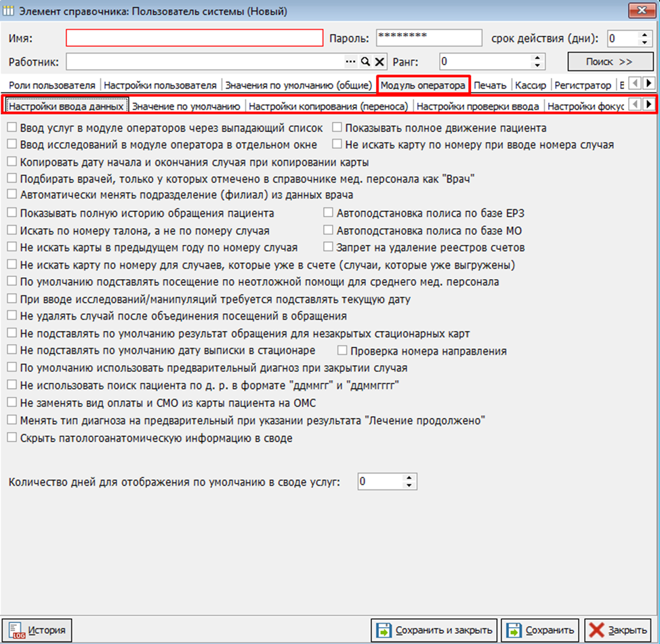
Task: Tick 'Скрыть патологоанатомическую информацию в своде'
Action: coord(12,438)
